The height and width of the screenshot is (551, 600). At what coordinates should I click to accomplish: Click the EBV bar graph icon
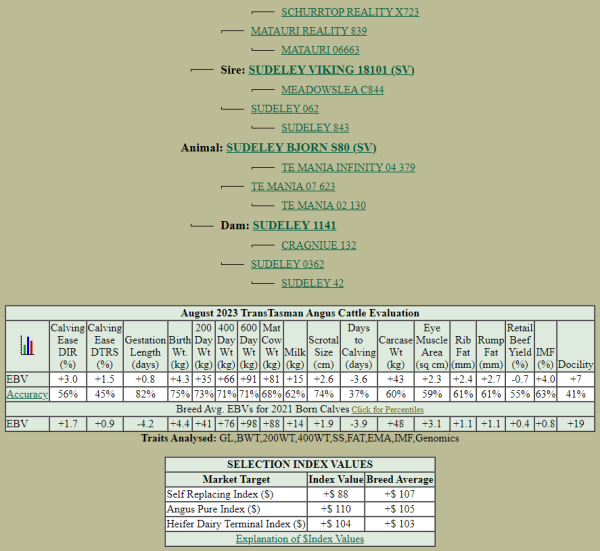coord(27,346)
